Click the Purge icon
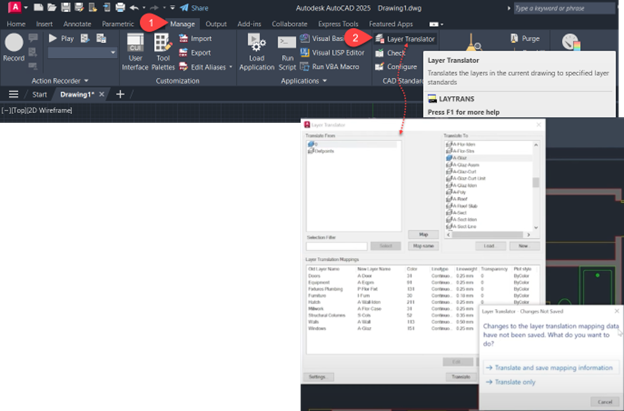Image resolution: width=624 pixels, height=411 pixels. point(514,38)
